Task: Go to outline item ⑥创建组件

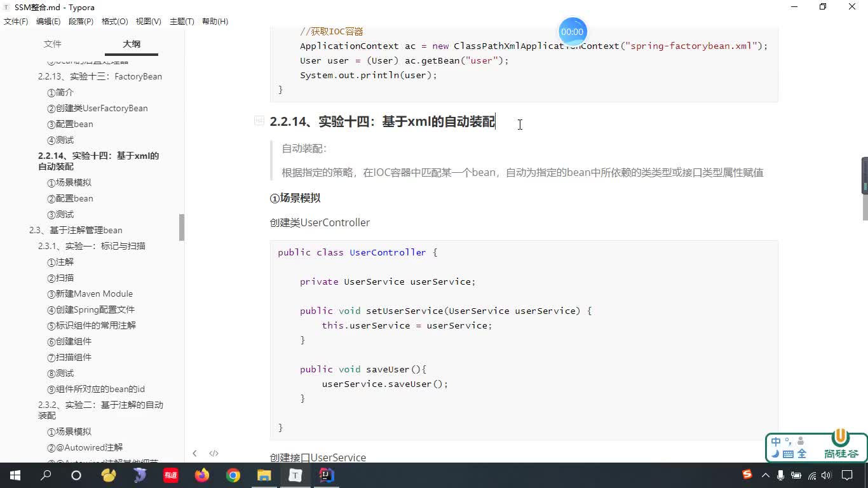Action: (x=69, y=341)
